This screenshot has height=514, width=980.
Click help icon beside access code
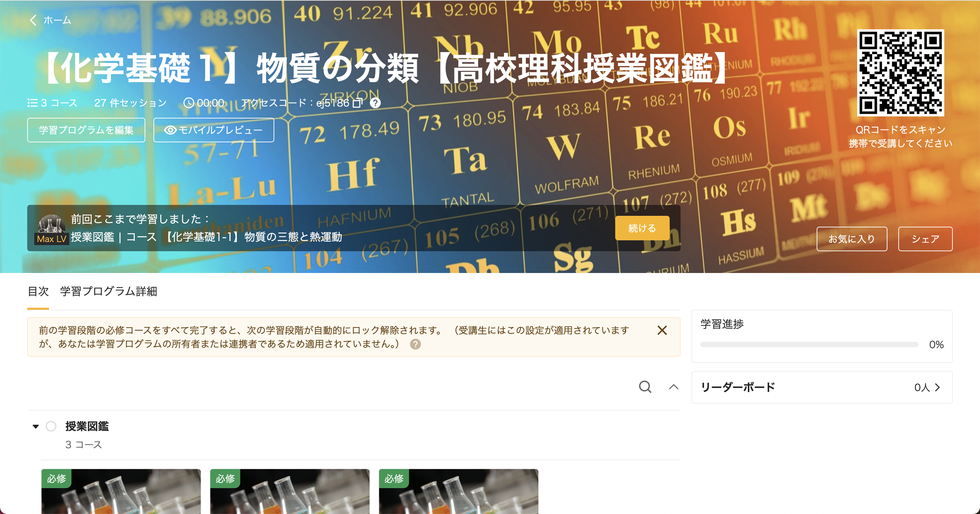point(375,103)
